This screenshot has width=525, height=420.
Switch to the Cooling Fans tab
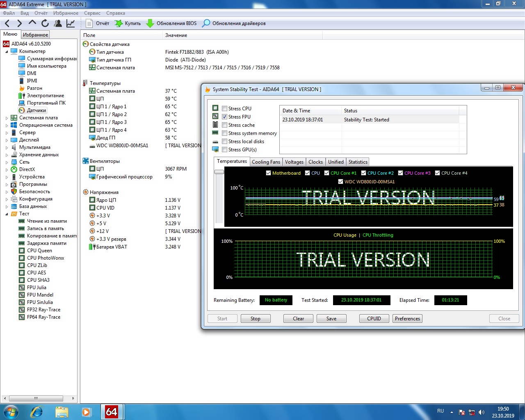point(266,162)
